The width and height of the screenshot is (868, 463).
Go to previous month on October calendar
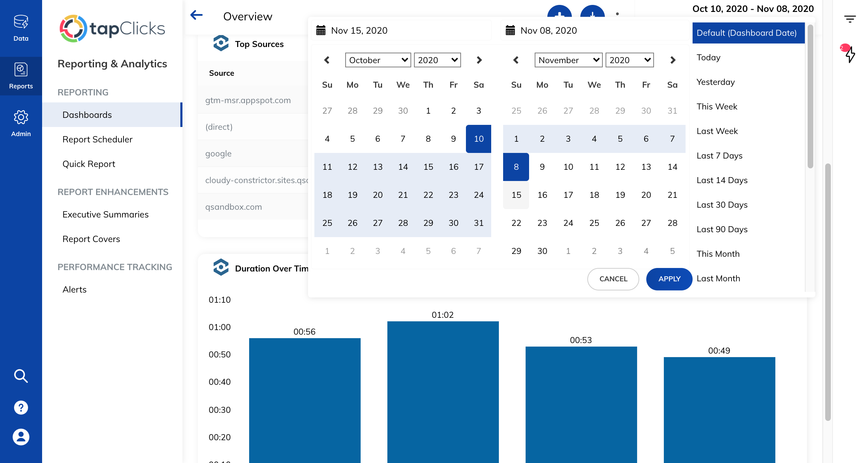[327, 60]
